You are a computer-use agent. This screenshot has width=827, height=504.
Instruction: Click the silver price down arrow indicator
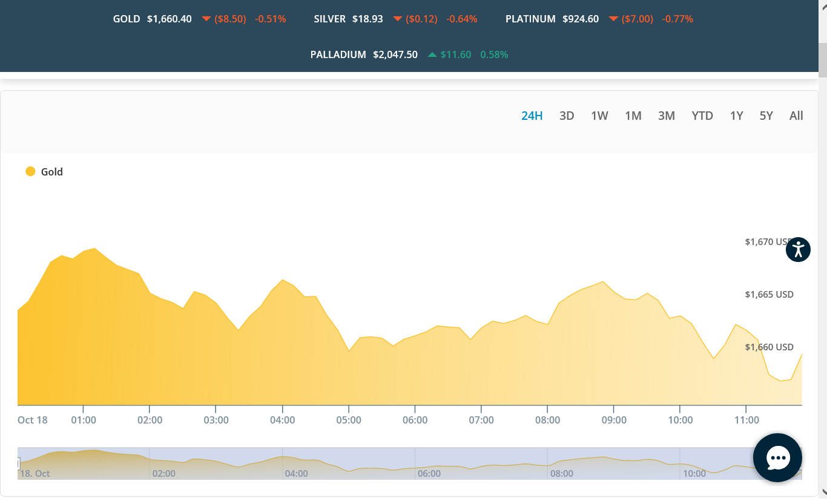(398, 19)
